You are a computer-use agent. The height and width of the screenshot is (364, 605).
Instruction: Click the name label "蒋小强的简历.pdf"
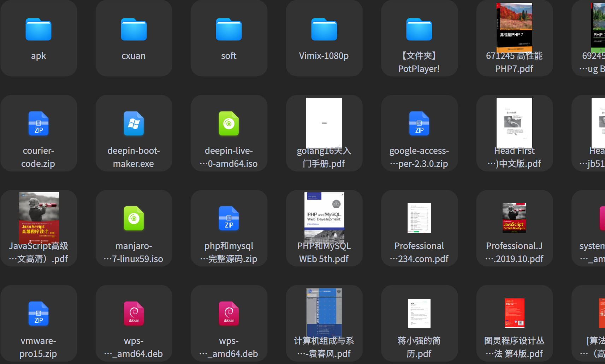pyautogui.click(x=419, y=347)
